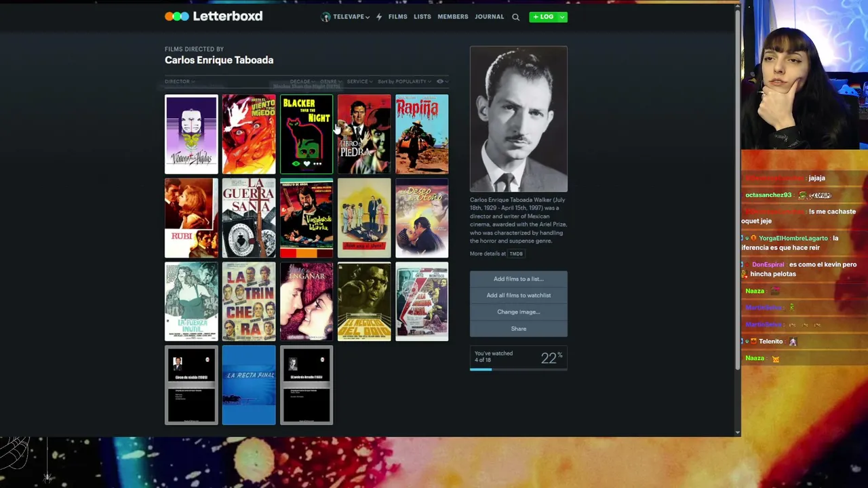
Task: Mark Blacker Than the Night as watched
Action: [x=296, y=163]
